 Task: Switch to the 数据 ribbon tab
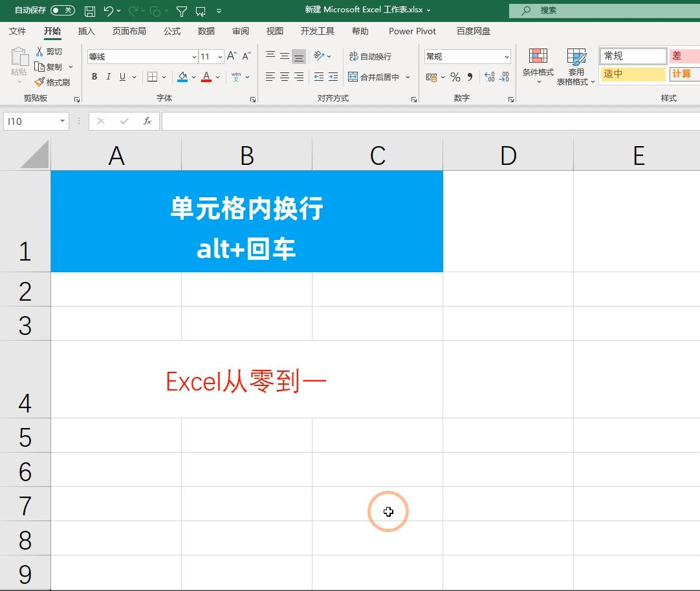tap(206, 30)
